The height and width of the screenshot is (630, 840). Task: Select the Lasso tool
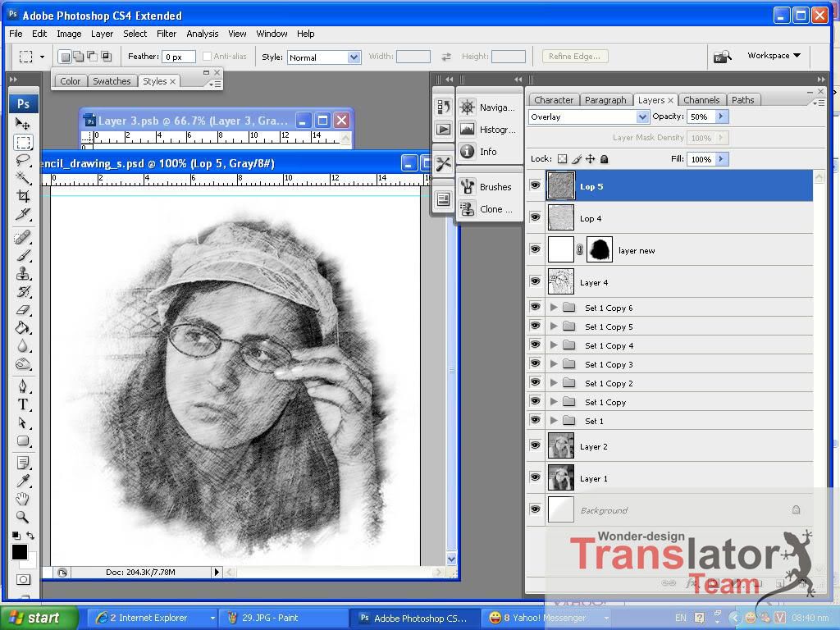23,160
